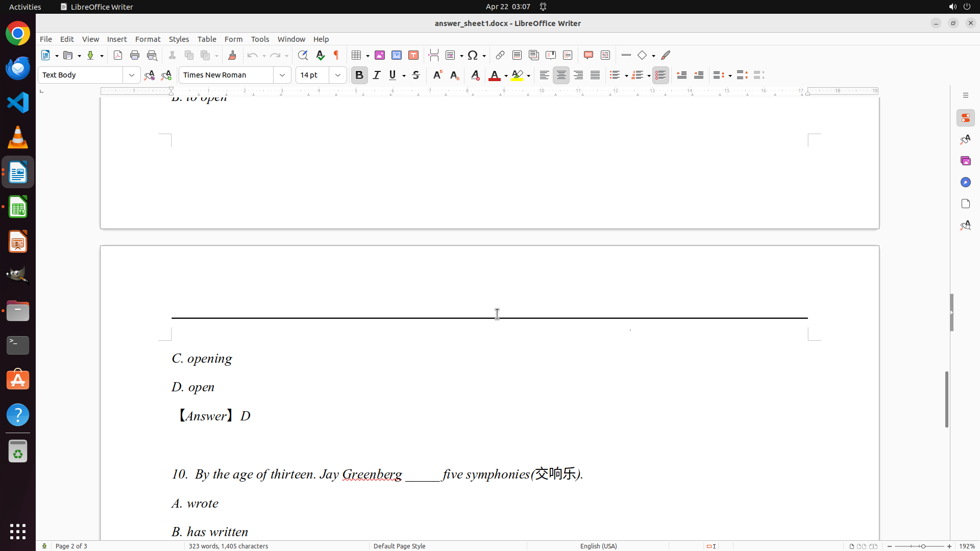Image resolution: width=980 pixels, height=551 pixels.
Task: Open the Format menu
Action: click(x=148, y=39)
